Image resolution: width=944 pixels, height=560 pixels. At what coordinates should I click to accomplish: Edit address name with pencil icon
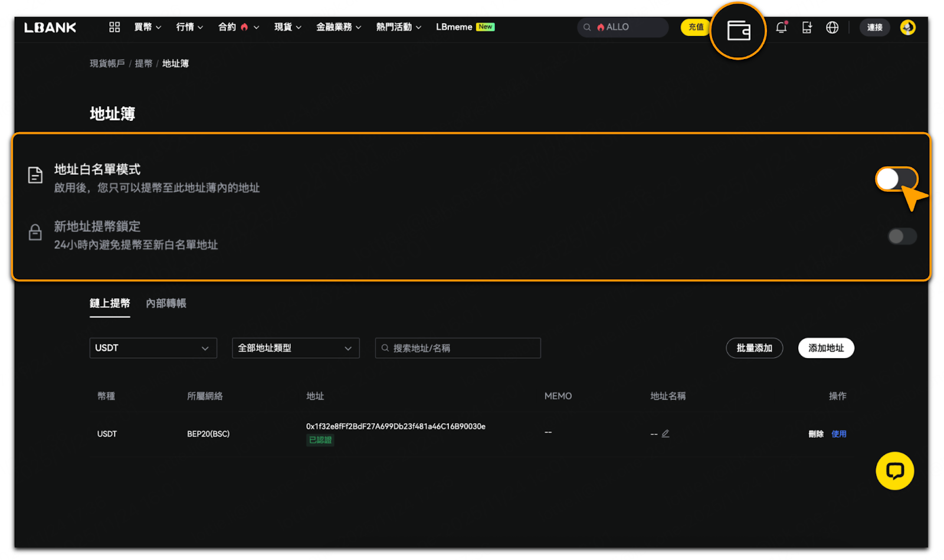pos(666,434)
